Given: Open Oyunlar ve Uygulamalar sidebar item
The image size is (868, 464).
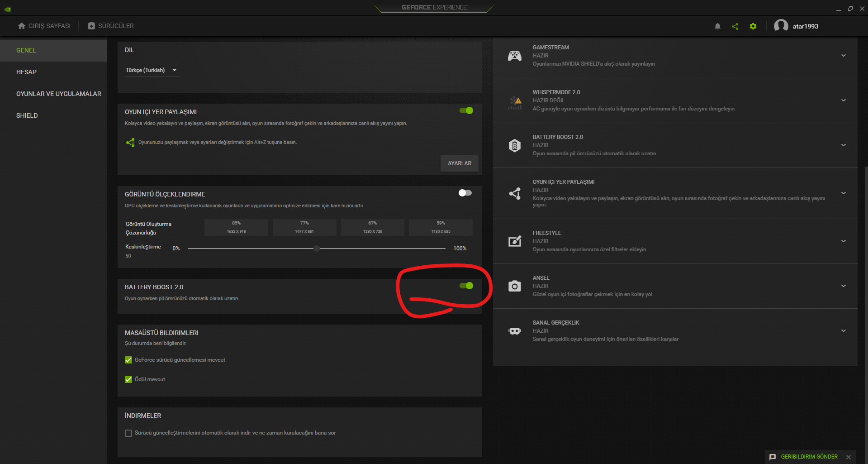Looking at the screenshot, I should 53,94.
